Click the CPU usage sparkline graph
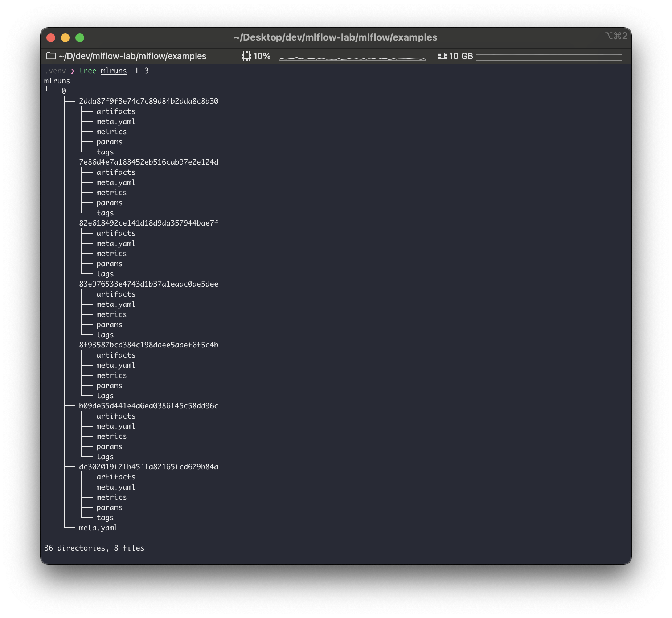Image resolution: width=672 pixels, height=618 pixels. coord(352,58)
